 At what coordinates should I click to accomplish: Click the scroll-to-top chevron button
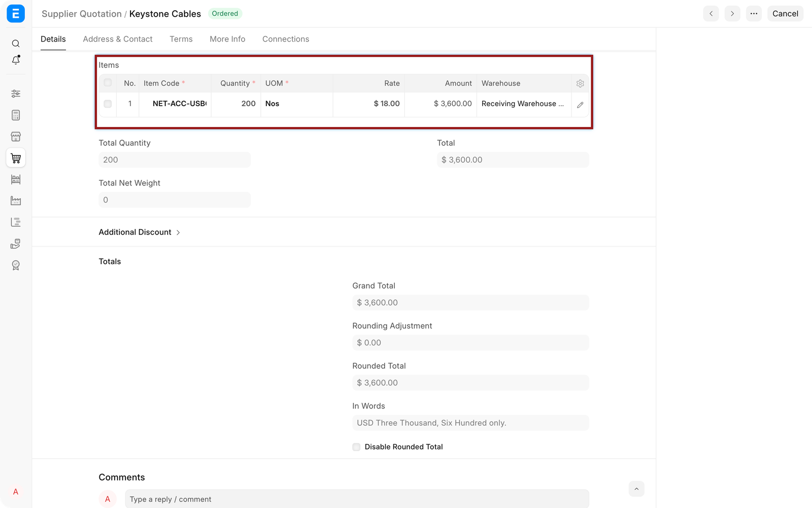tap(636, 489)
